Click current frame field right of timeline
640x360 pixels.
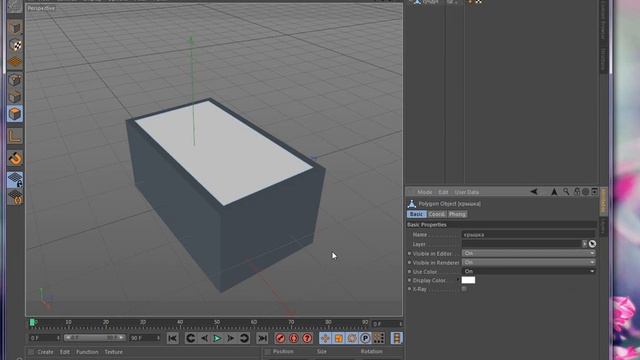pos(387,324)
